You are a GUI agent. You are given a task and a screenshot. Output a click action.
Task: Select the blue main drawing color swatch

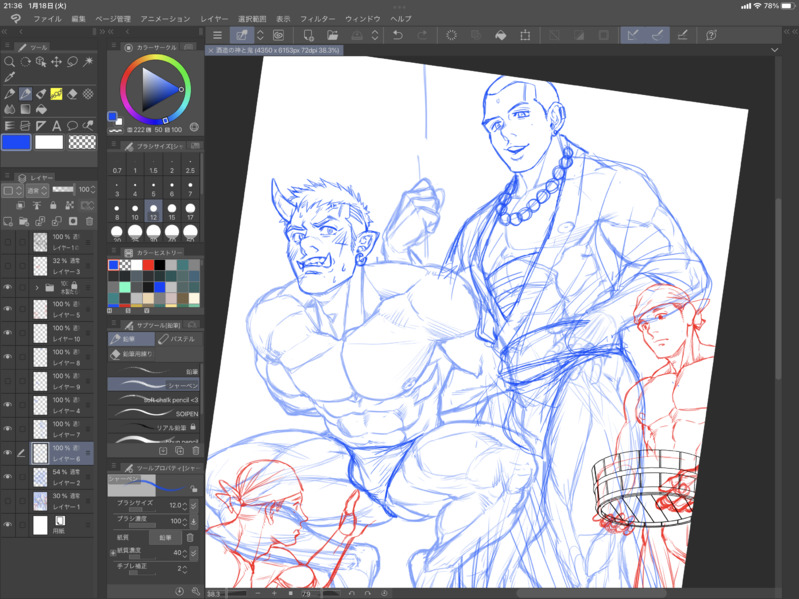pyautogui.click(x=16, y=142)
